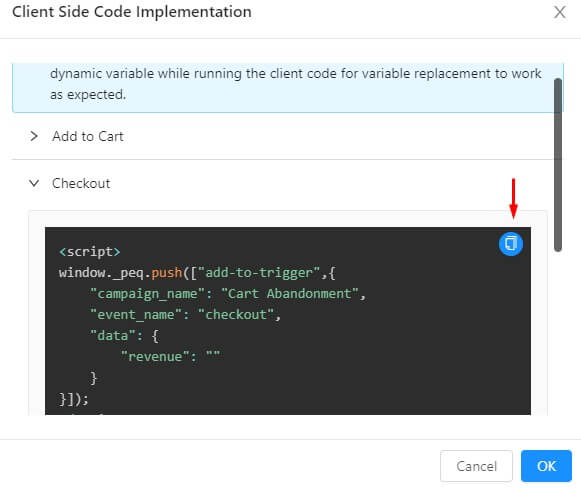The width and height of the screenshot is (581, 488).
Task: Click the "Checkout" header text
Action: pos(81,183)
